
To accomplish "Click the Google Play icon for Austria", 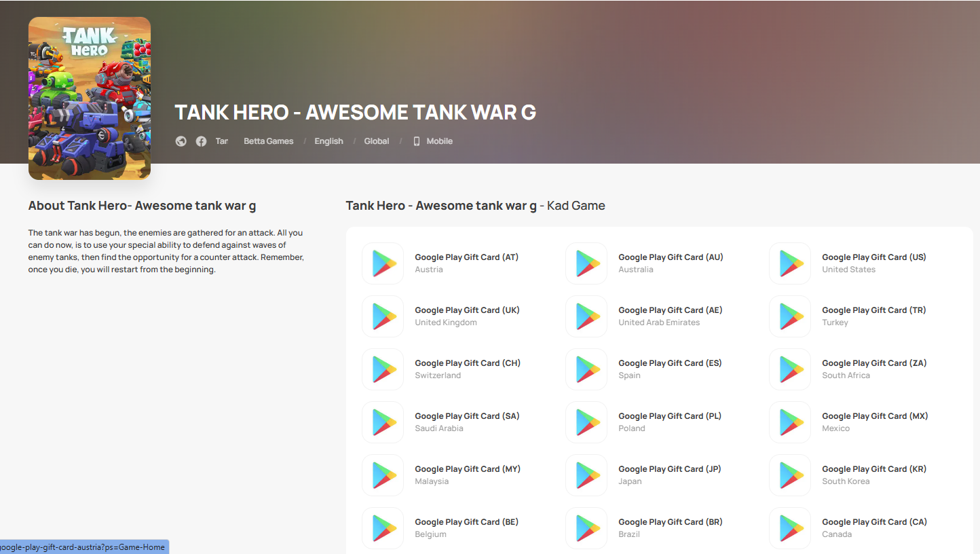I will tap(383, 263).
